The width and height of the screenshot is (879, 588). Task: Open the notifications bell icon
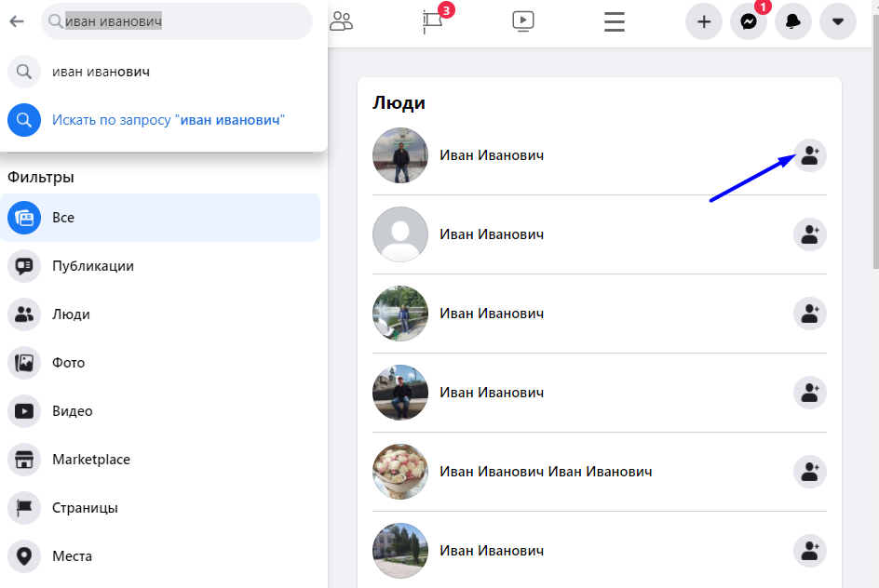point(792,21)
